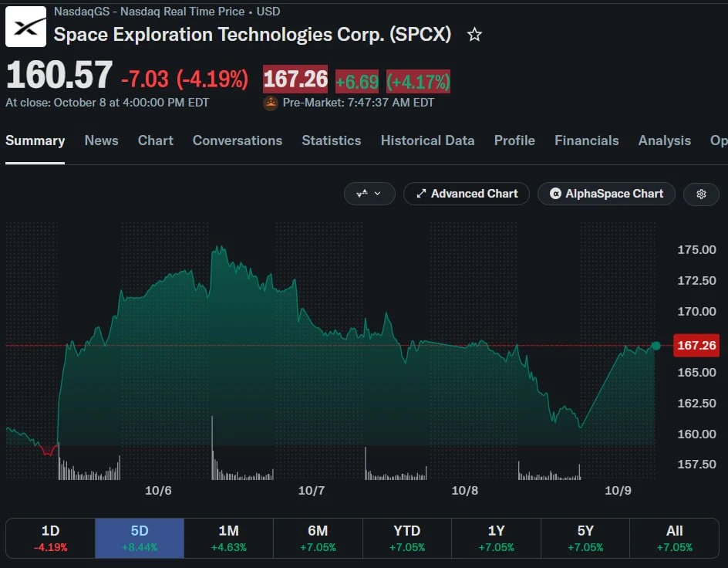Click the green current-price dot on chart
The width and height of the screenshot is (728, 568).
point(656,346)
